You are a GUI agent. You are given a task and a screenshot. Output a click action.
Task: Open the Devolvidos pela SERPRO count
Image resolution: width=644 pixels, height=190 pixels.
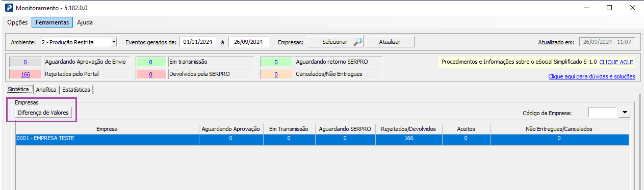[x=151, y=74]
